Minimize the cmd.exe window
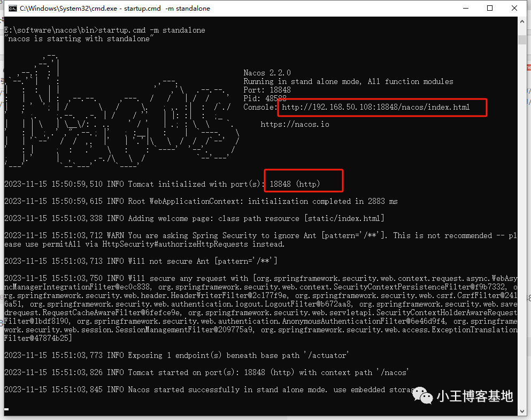 [466, 8]
